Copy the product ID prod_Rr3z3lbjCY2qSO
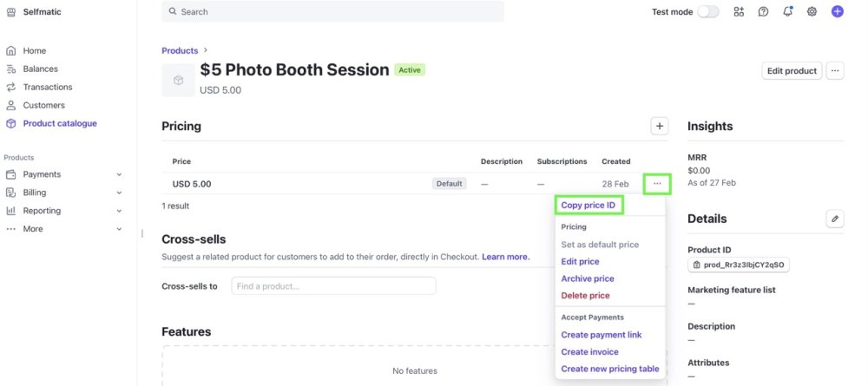 point(739,265)
